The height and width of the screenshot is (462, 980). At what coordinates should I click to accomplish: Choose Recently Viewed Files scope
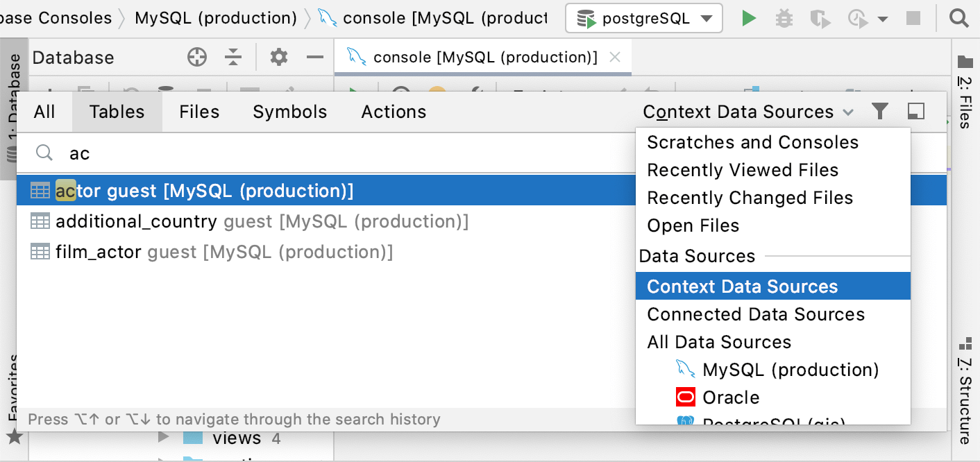(x=772, y=170)
